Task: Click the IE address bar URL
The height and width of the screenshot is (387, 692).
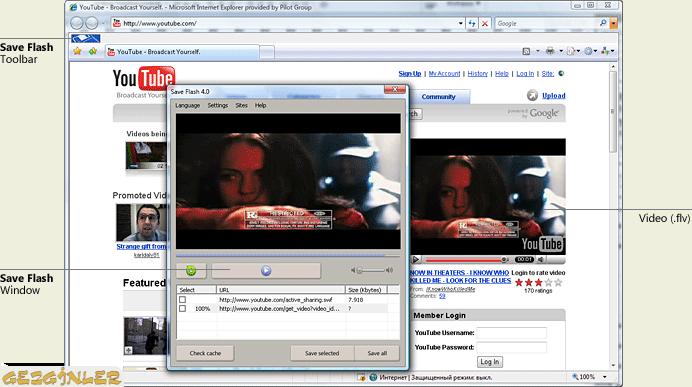Action: [x=285, y=23]
